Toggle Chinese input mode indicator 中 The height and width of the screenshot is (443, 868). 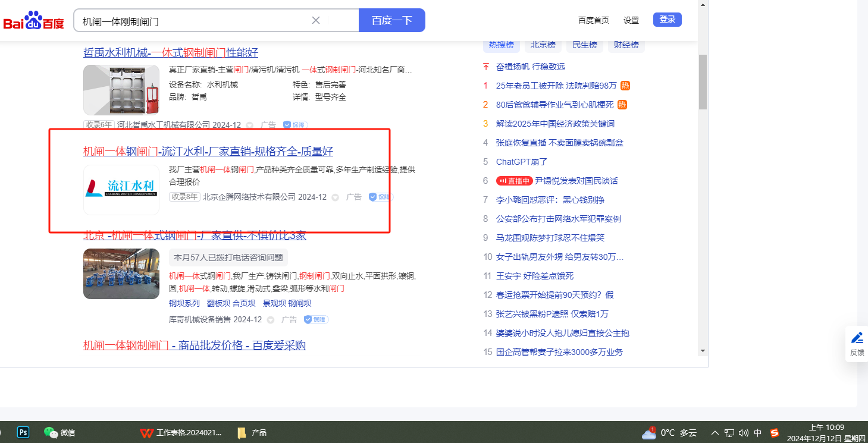758,433
